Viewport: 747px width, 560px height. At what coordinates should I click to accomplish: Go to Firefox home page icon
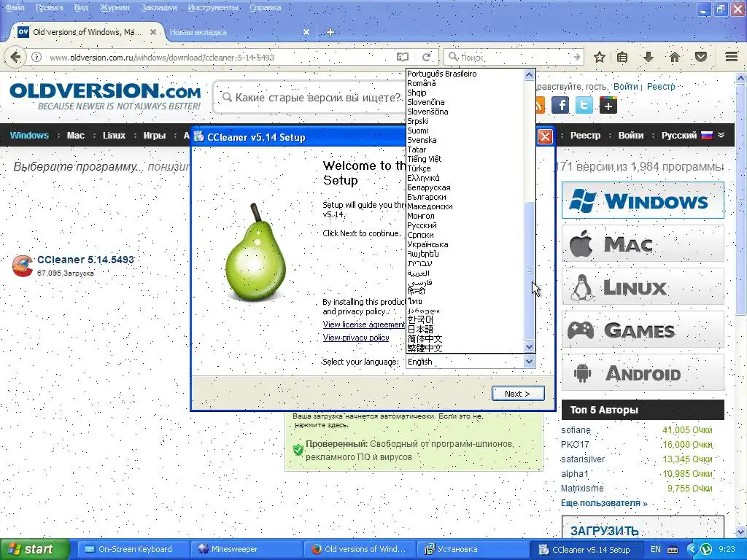click(x=674, y=57)
